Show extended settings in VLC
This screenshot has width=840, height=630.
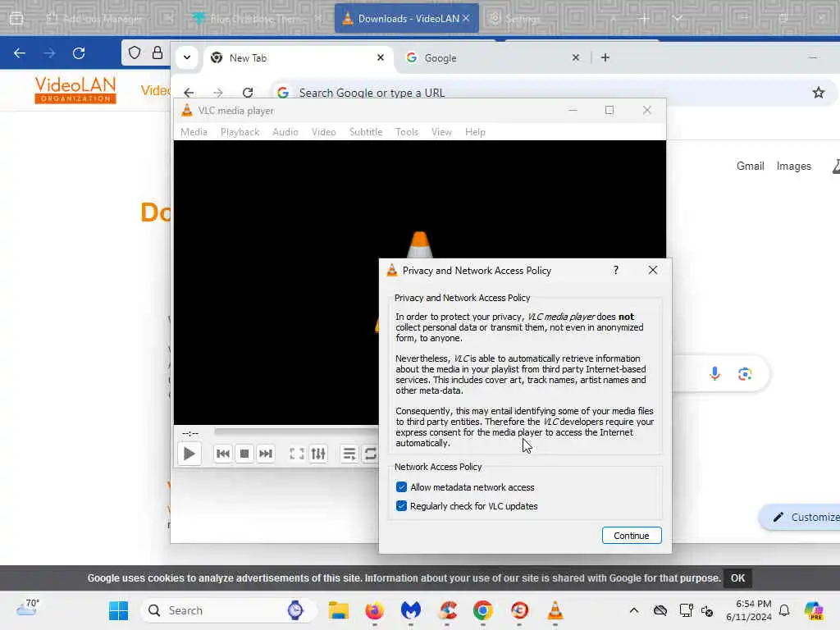coord(318,454)
